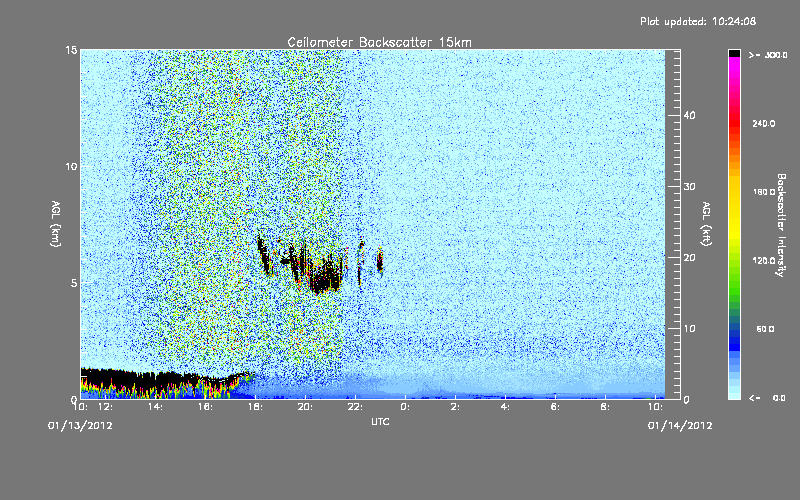Click the "240.0" colorbar label
This screenshot has height=500, width=800.
point(764,124)
